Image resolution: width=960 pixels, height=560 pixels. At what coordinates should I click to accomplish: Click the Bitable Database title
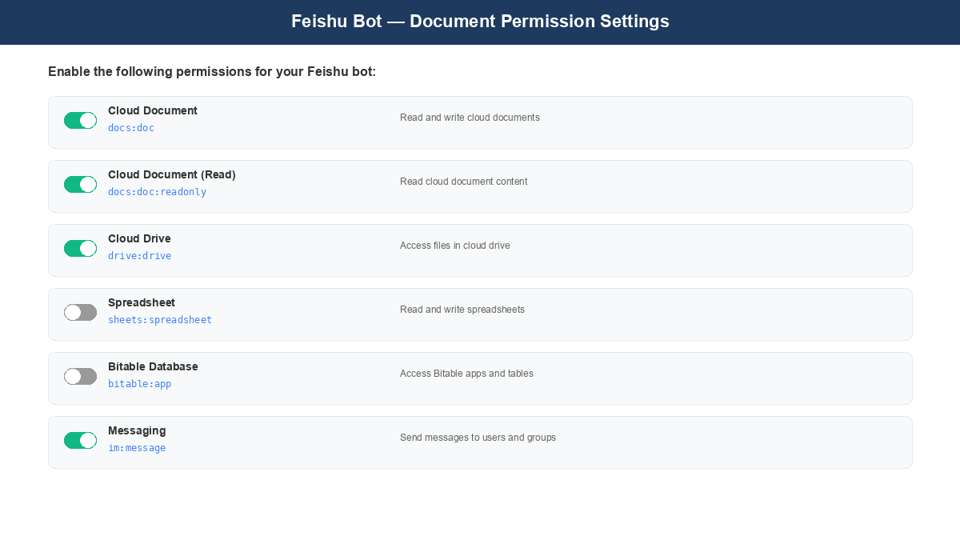(x=153, y=366)
